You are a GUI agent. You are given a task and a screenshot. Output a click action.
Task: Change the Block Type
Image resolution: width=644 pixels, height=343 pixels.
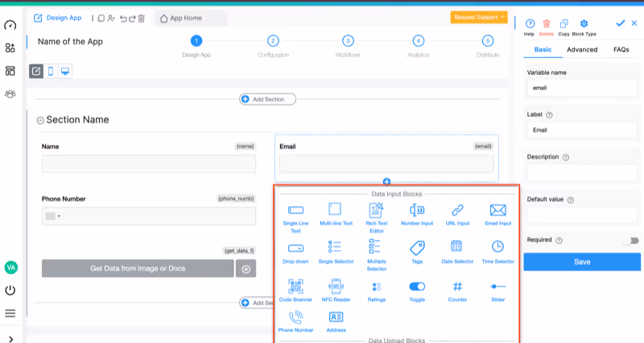584,27
